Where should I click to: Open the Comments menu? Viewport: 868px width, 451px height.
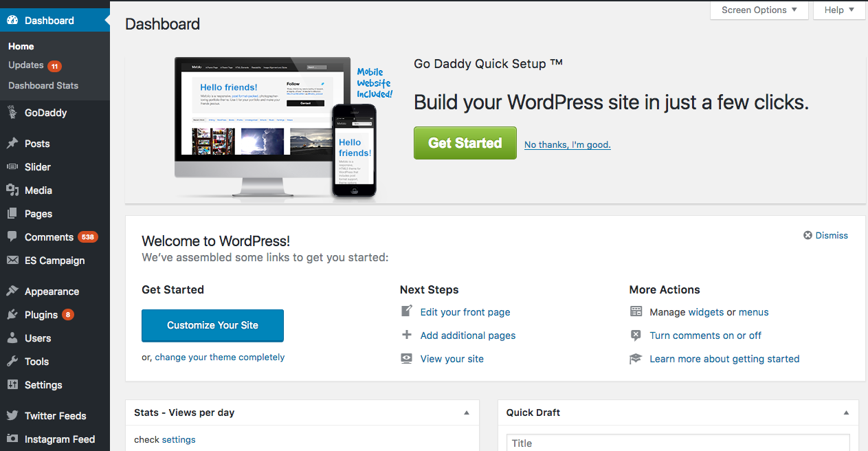(x=55, y=237)
